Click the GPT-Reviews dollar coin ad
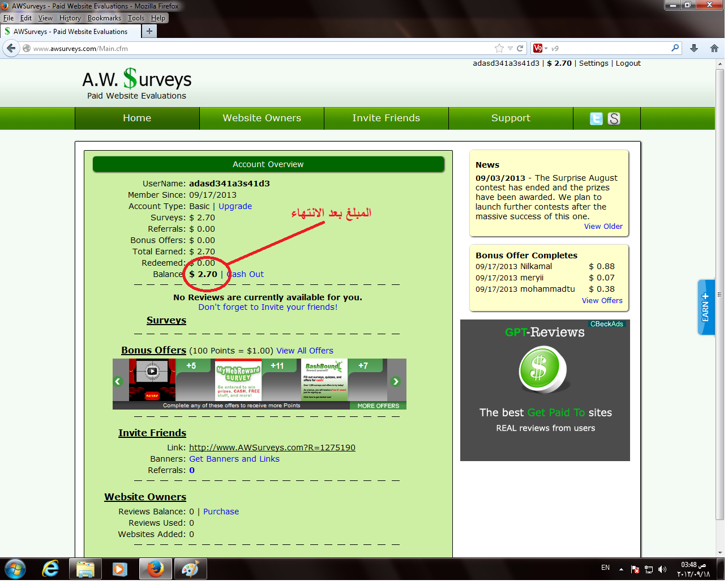The height and width of the screenshot is (588, 728). coord(542,369)
